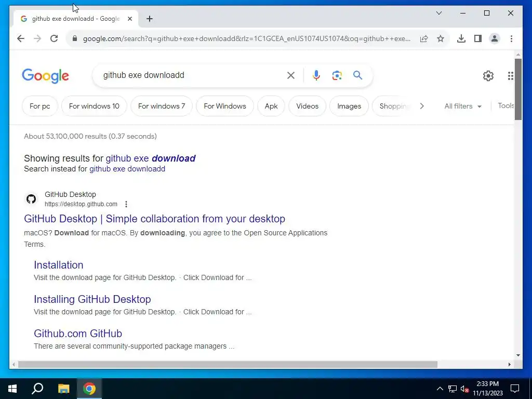
Task: Go to Google homepage via logo
Action: [x=46, y=76]
